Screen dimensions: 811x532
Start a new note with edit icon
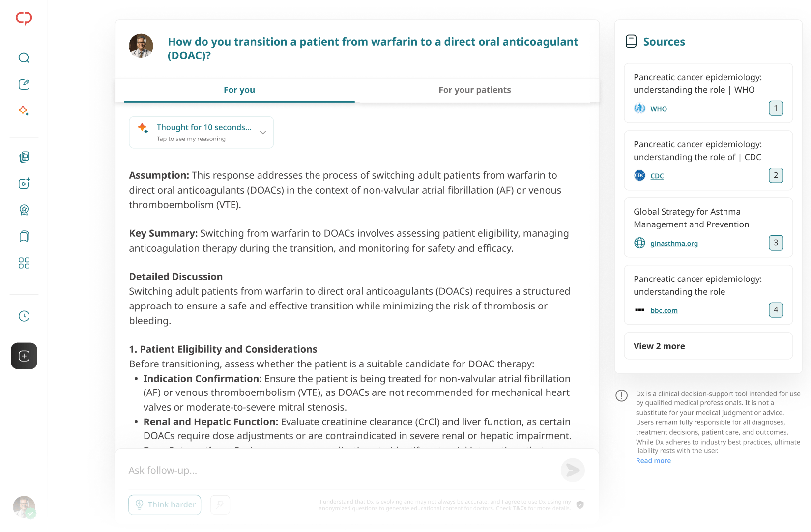pyautogui.click(x=24, y=84)
